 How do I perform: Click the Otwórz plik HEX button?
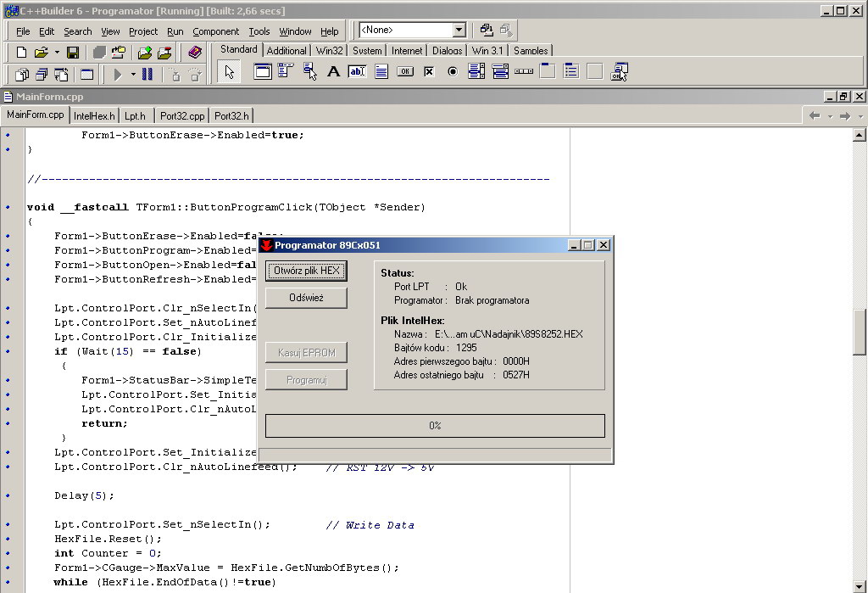point(306,271)
